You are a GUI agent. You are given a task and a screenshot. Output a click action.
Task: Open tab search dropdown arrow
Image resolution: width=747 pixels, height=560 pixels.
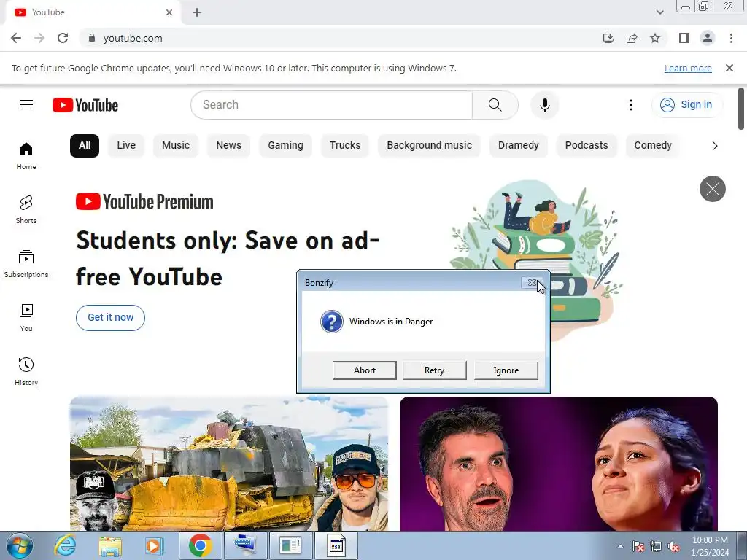(x=659, y=12)
